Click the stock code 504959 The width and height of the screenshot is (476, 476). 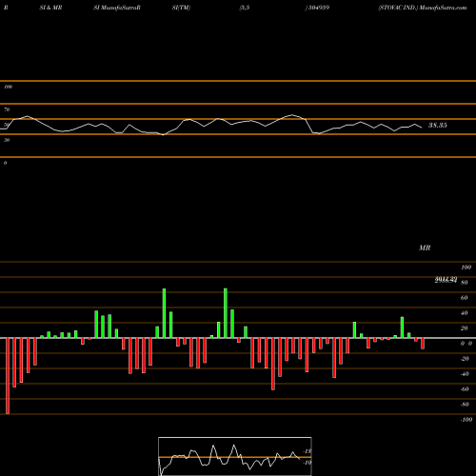[318, 8]
